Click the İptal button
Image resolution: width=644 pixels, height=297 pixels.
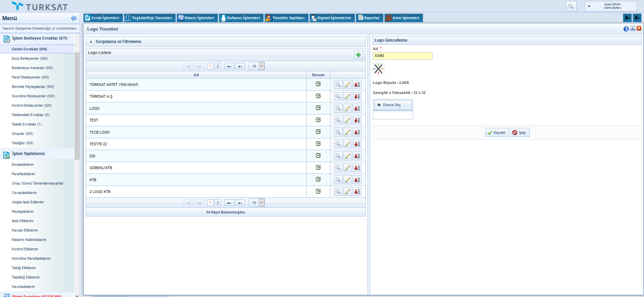point(520,133)
